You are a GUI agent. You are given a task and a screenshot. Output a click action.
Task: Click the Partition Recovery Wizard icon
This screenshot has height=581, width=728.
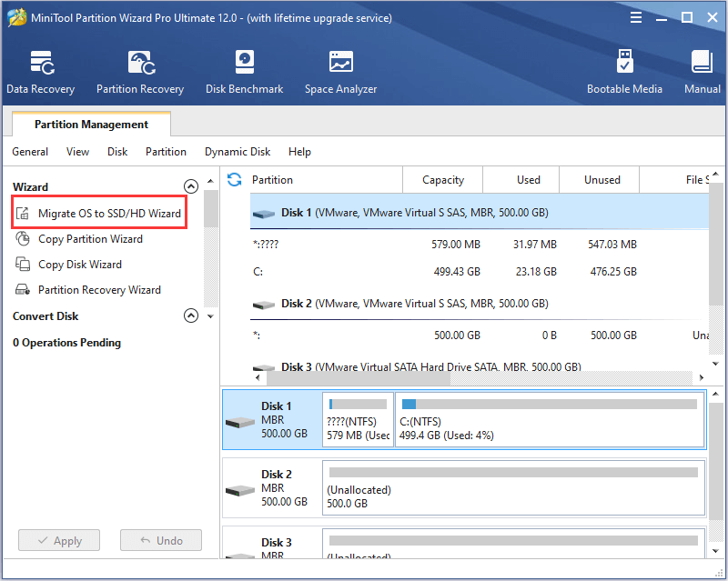click(x=22, y=289)
